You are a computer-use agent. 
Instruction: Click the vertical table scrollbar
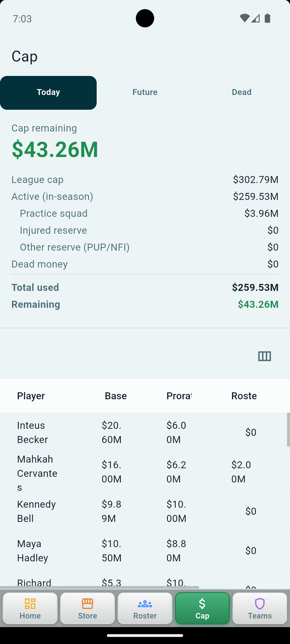(x=288, y=430)
